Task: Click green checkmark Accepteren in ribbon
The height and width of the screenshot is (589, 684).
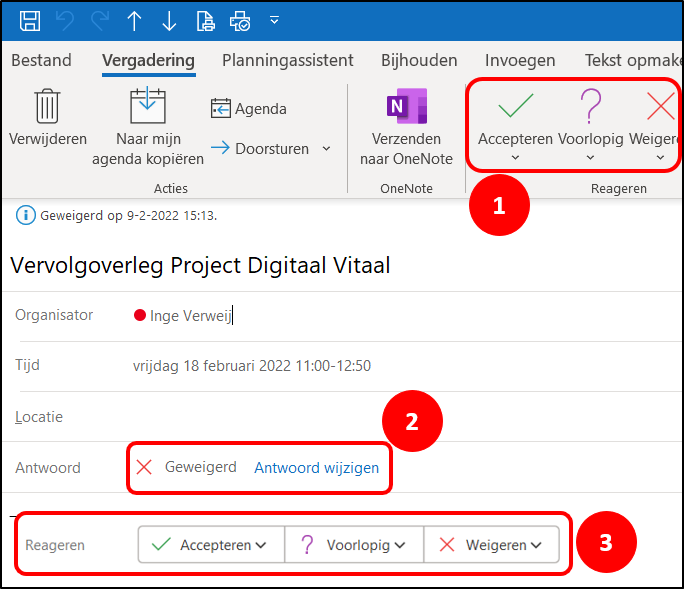Action: coord(516,106)
